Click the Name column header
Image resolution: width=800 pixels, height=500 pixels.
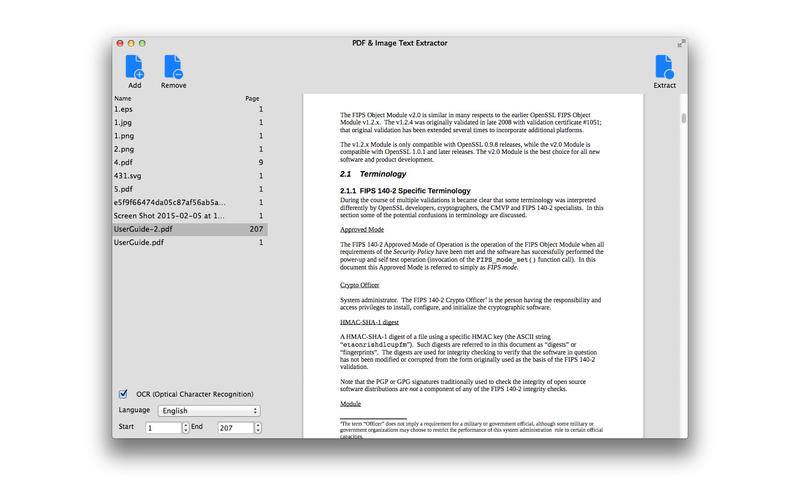tap(123, 98)
